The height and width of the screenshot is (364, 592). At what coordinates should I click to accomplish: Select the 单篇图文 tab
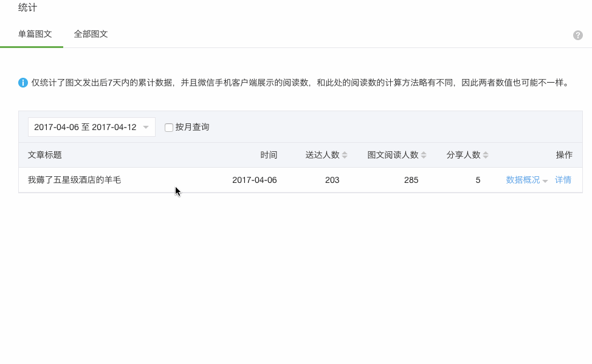35,34
